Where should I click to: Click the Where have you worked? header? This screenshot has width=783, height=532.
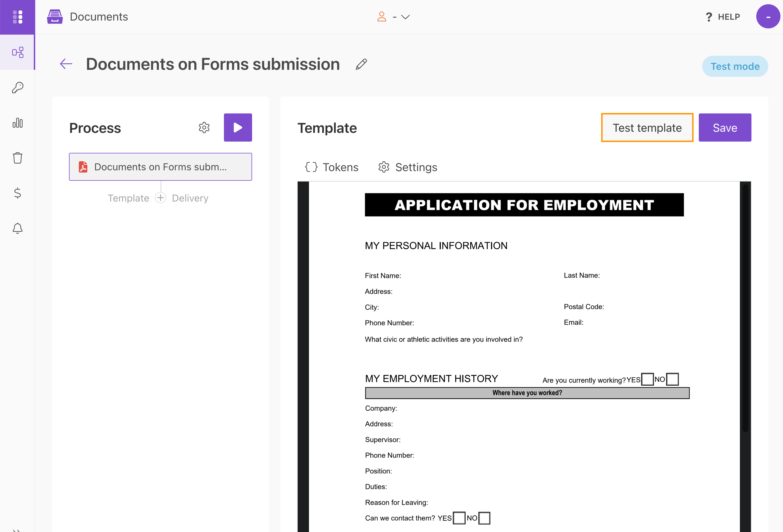(x=527, y=393)
